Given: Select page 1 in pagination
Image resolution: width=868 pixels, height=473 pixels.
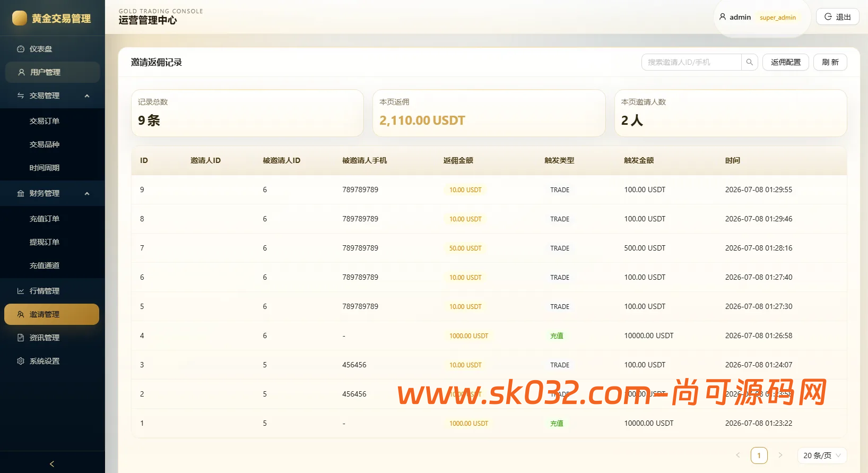Looking at the screenshot, I should tap(759, 455).
